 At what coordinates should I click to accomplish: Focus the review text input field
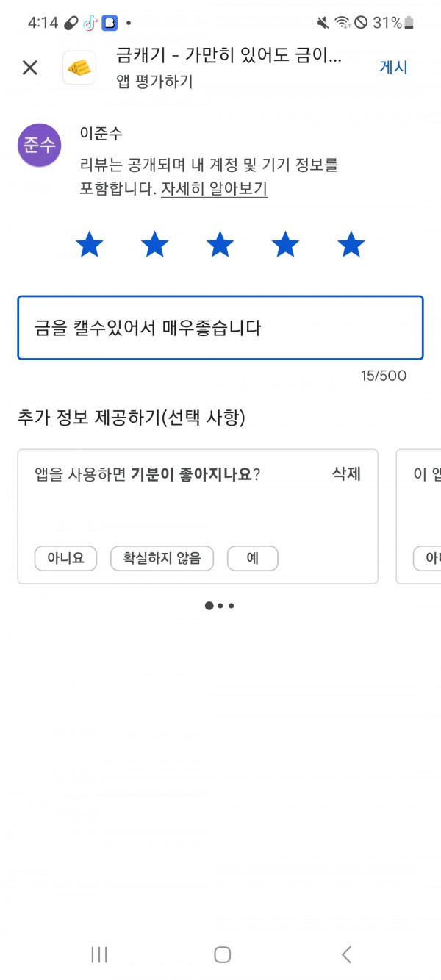[220, 328]
